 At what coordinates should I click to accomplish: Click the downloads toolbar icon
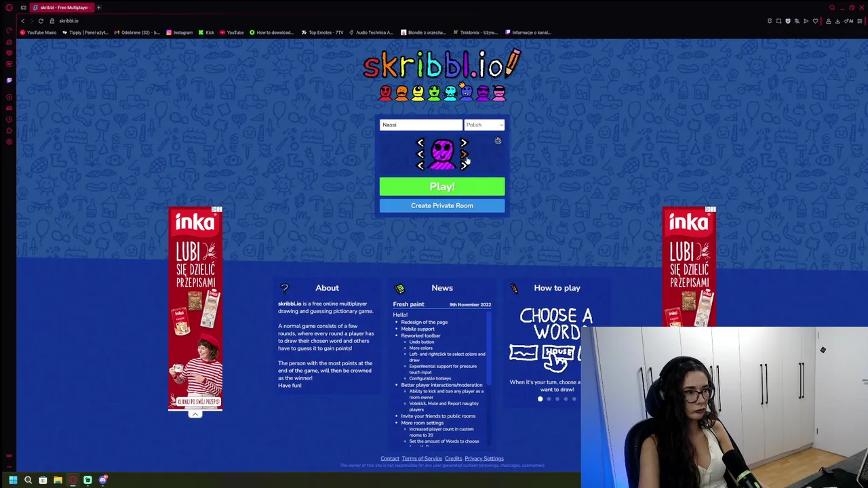(x=837, y=21)
